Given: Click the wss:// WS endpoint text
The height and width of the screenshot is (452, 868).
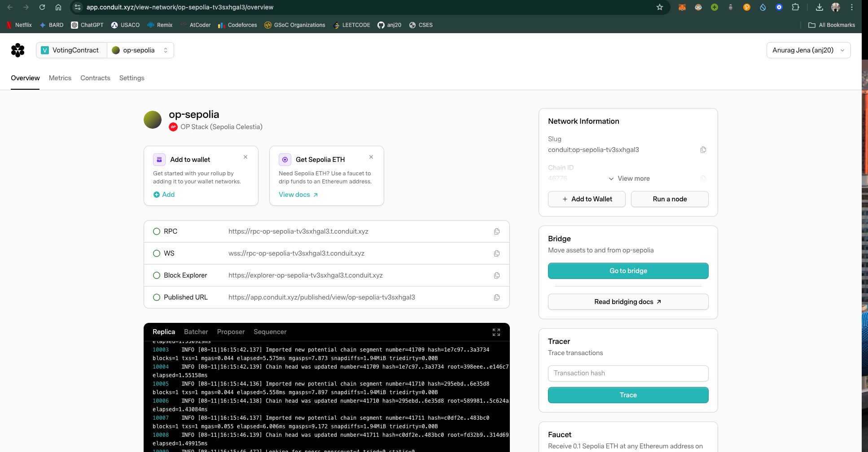Looking at the screenshot, I should (296, 253).
